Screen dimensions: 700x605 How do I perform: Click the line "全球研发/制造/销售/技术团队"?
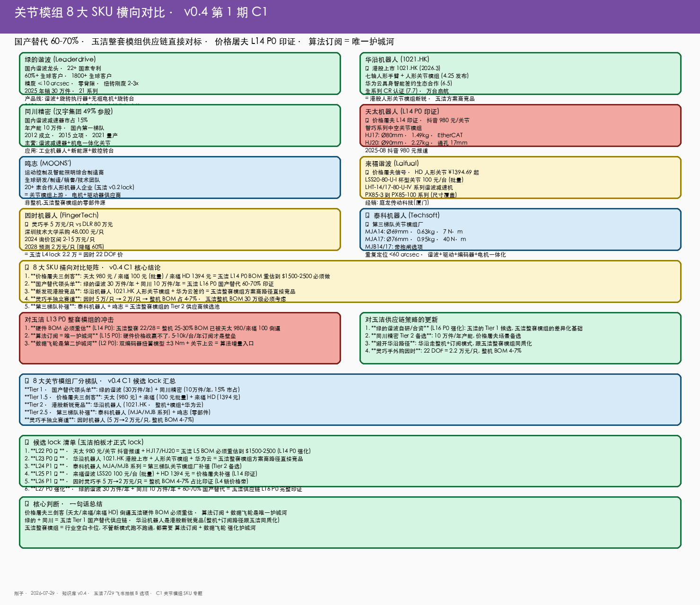coord(62,180)
